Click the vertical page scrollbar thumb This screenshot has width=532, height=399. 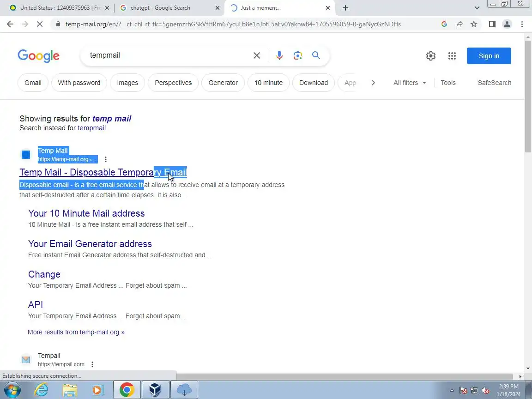click(528, 96)
